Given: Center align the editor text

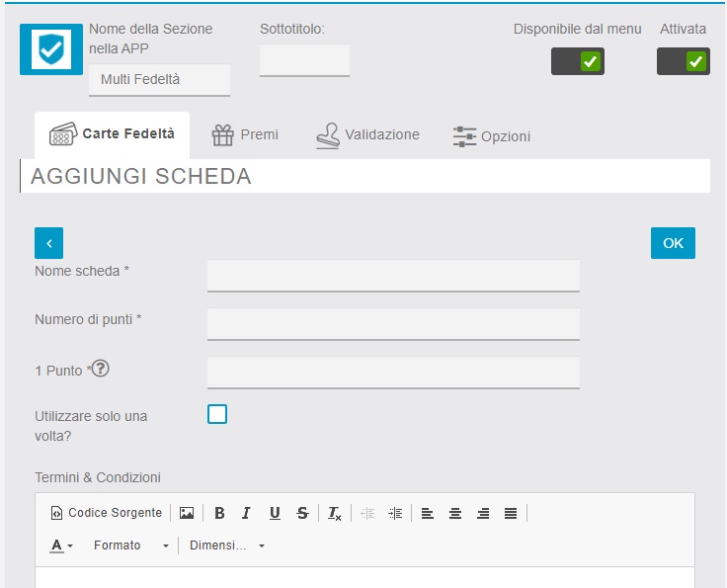Looking at the screenshot, I should (x=455, y=513).
